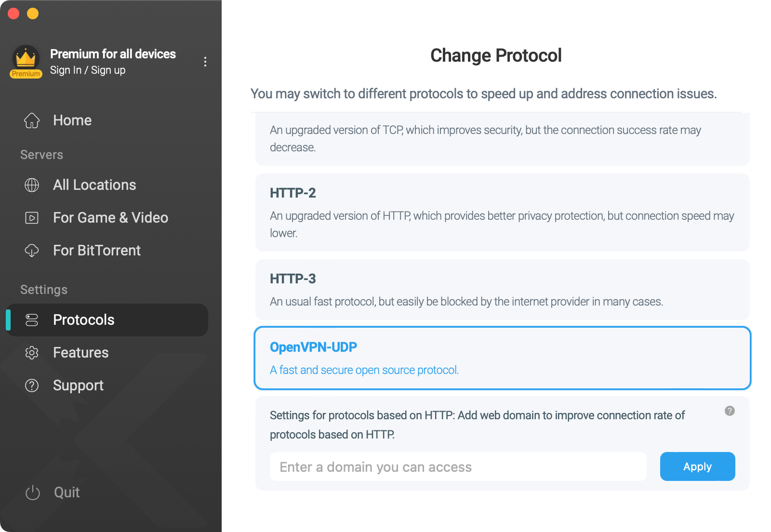
Task: Select the HTTP-3 protocol option
Action: [x=502, y=290]
